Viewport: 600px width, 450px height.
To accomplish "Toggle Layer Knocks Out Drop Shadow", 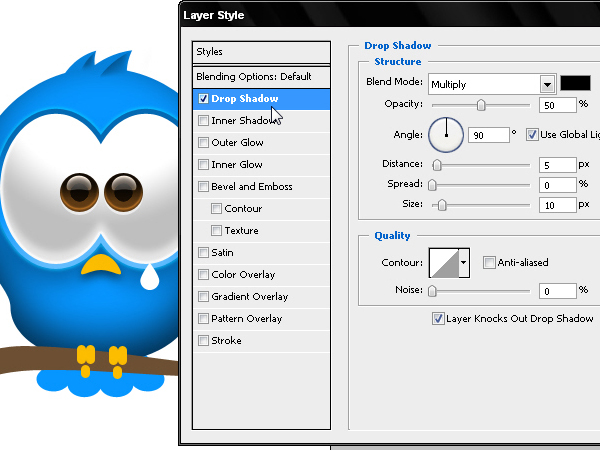I will (438, 318).
